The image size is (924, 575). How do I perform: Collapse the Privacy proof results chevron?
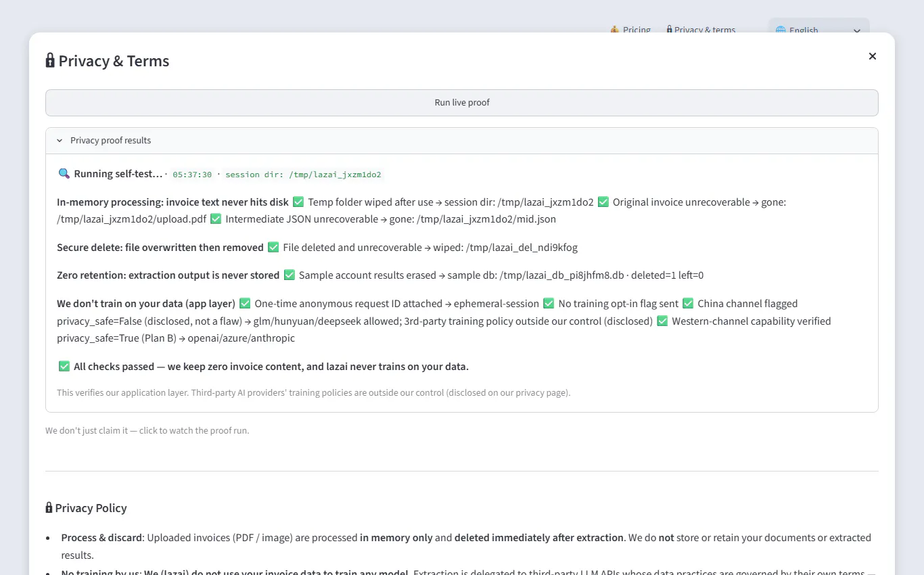pos(60,141)
